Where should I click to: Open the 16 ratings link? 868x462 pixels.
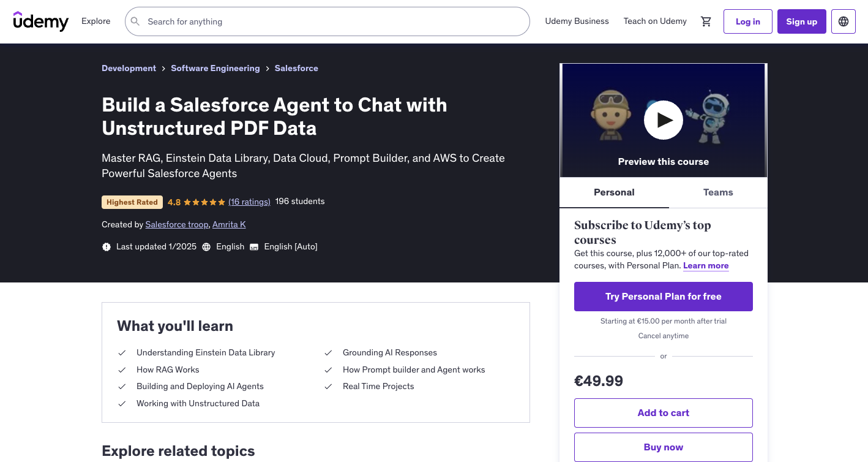point(249,202)
